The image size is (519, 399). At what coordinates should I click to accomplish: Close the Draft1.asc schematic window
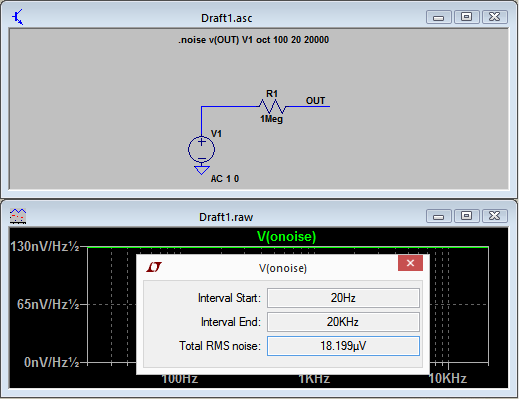coord(495,17)
